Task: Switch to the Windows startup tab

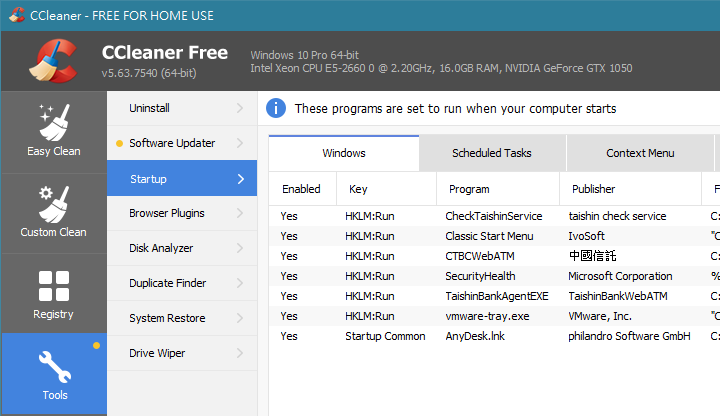Action: [344, 153]
